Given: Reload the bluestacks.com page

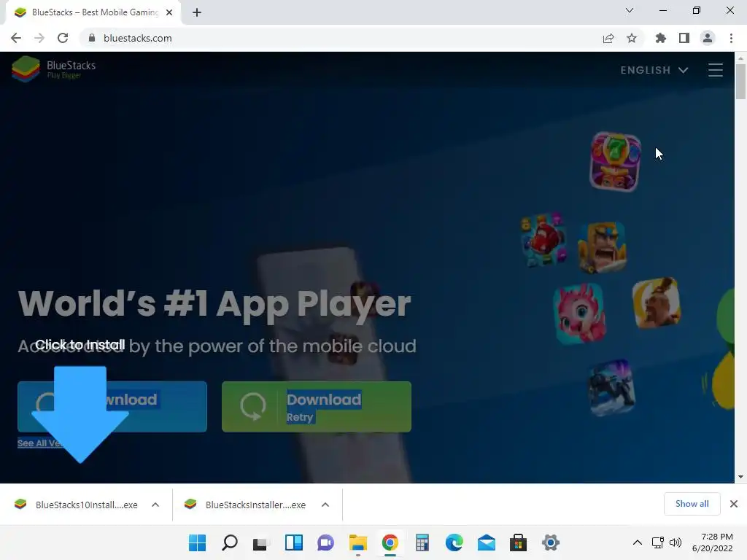Looking at the screenshot, I should coord(63,38).
